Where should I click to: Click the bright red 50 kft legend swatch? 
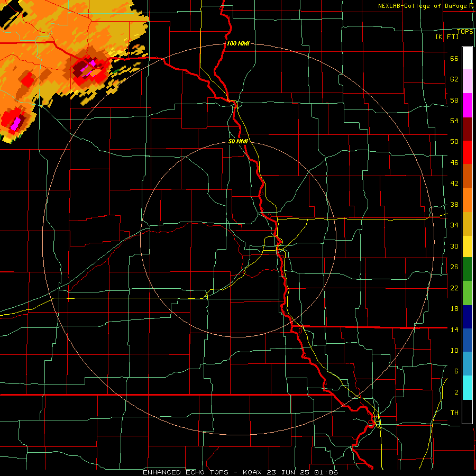tap(467, 152)
